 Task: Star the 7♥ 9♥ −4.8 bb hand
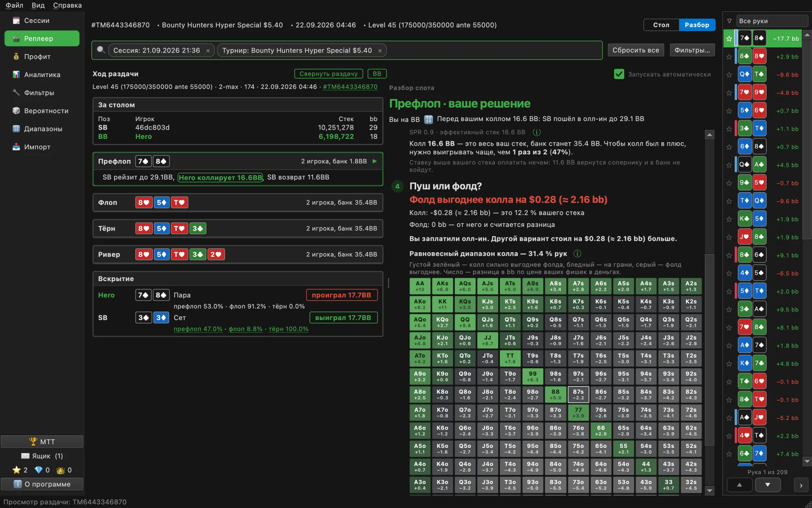(x=729, y=93)
